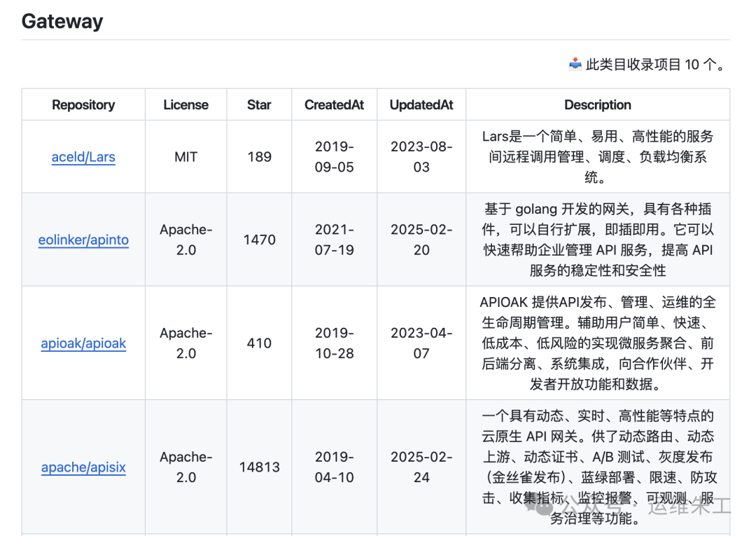756x536 pixels.
Task: Select the star count 410
Action: tap(260, 343)
